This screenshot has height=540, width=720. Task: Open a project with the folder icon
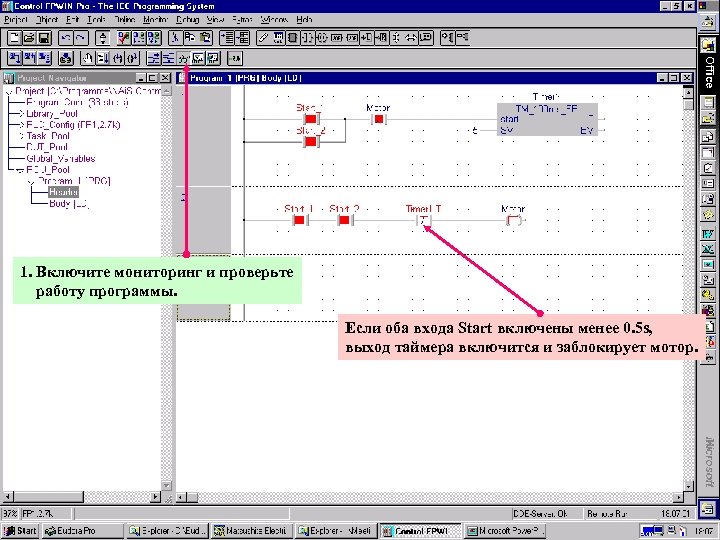[29, 38]
